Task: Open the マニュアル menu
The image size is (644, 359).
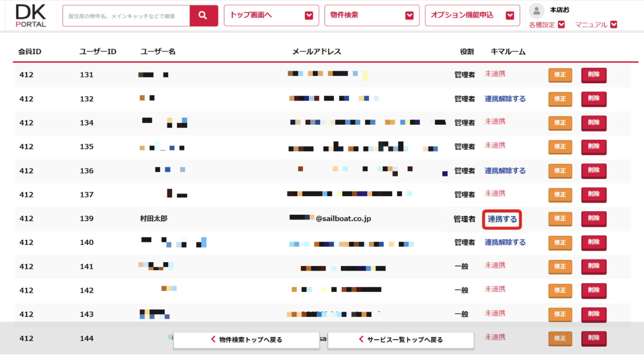Action: pyautogui.click(x=596, y=25)
